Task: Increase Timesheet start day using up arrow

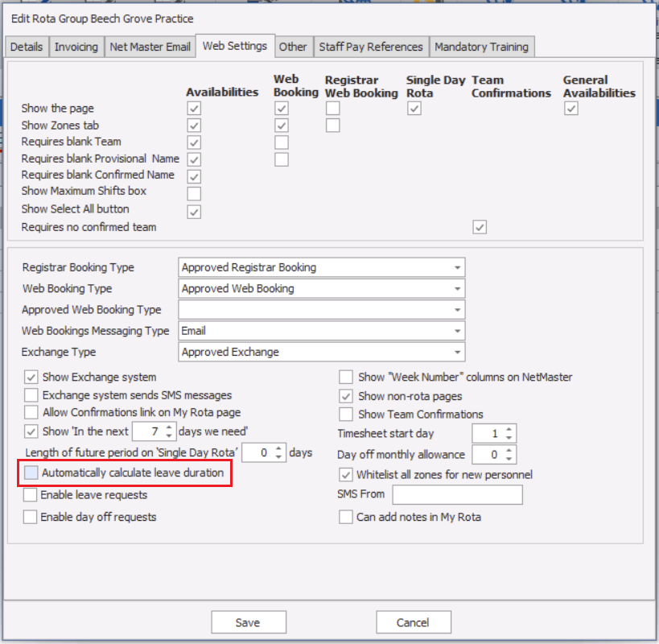Action: click(x=509, y=429)
